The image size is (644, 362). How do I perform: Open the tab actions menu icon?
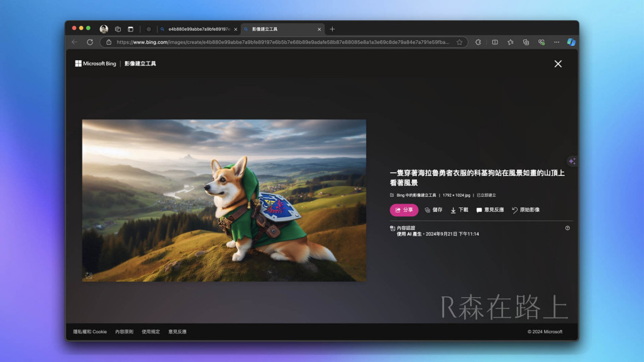[x=131, y=29]
